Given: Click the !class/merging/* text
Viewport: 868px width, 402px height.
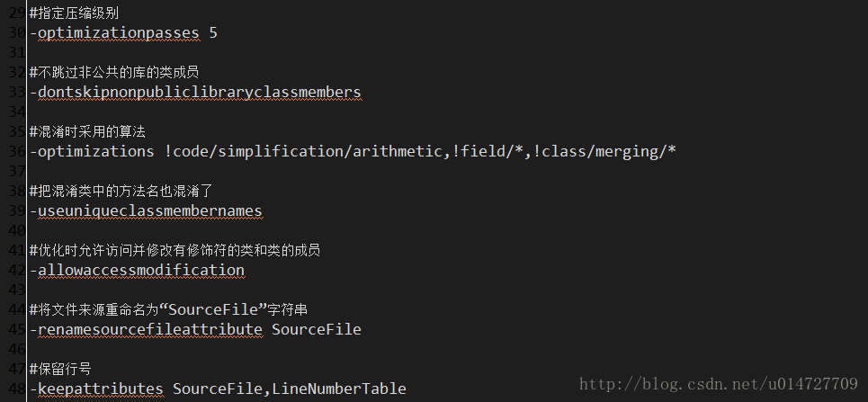Looking at the screenshot, I should (x=605, y=151).
